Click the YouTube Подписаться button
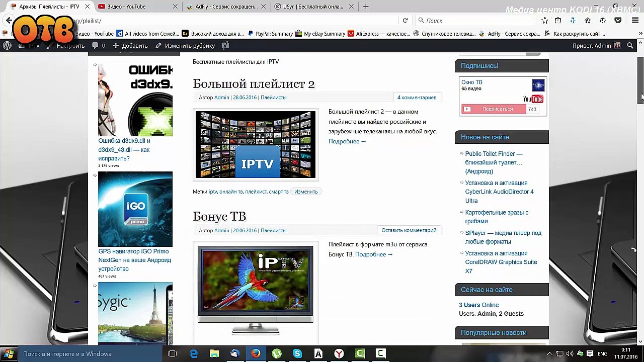Screen dimensions: 644x362 [x=494, y=109]
